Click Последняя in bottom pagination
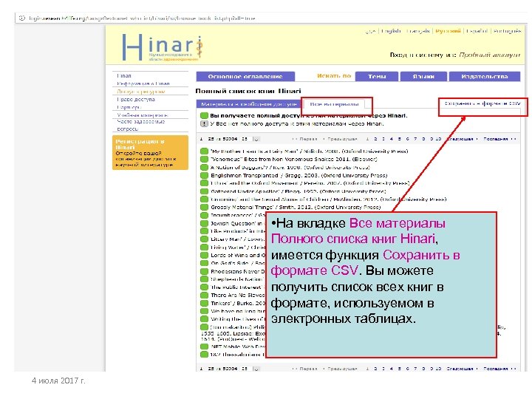The image size is (532, 399). coord(499,369)
